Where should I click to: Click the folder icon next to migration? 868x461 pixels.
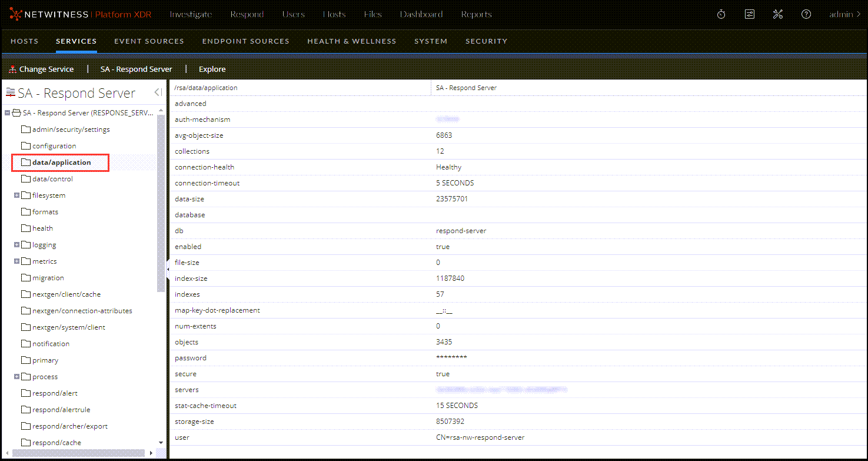pos(25,277)
